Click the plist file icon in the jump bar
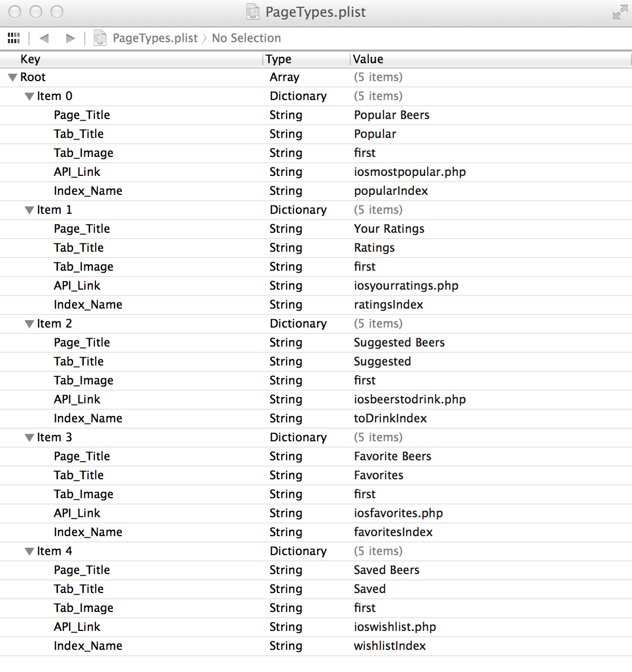The width and height of the screenshot is (632, 672). click(100, 38)
